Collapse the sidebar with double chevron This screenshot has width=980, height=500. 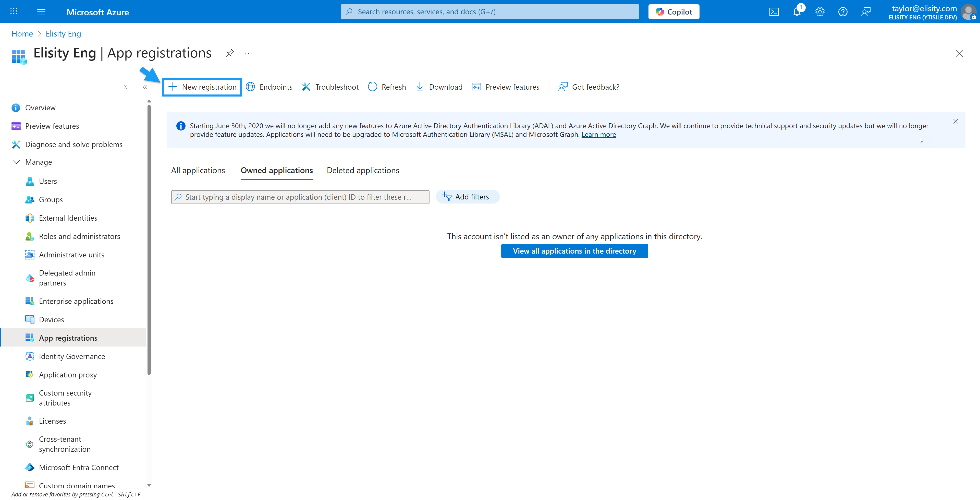(x=145, y=87)
